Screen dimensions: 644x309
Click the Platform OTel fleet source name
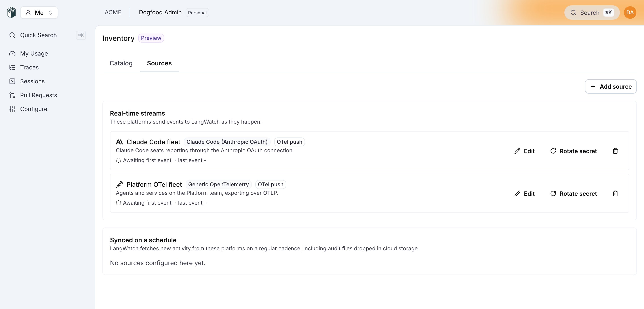(154, 185)
